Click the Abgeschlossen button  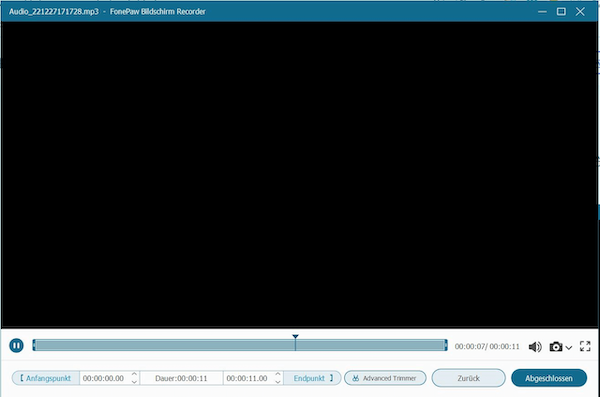pyautogui.click(x=549, y=378)
